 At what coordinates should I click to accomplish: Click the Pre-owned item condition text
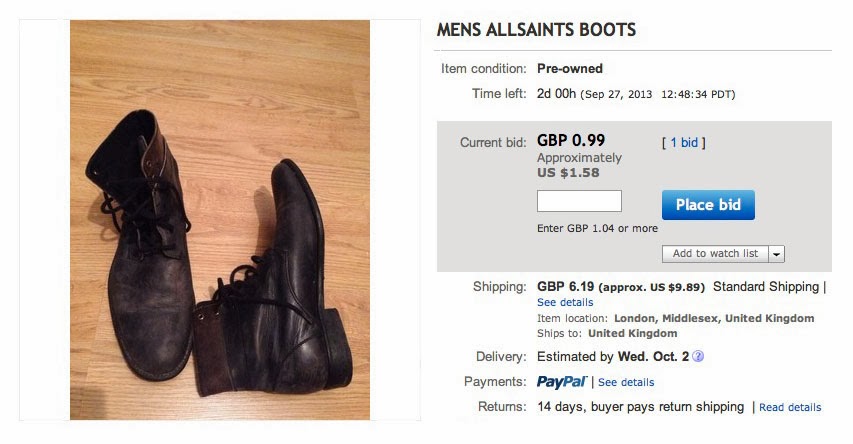click(570, 69)
